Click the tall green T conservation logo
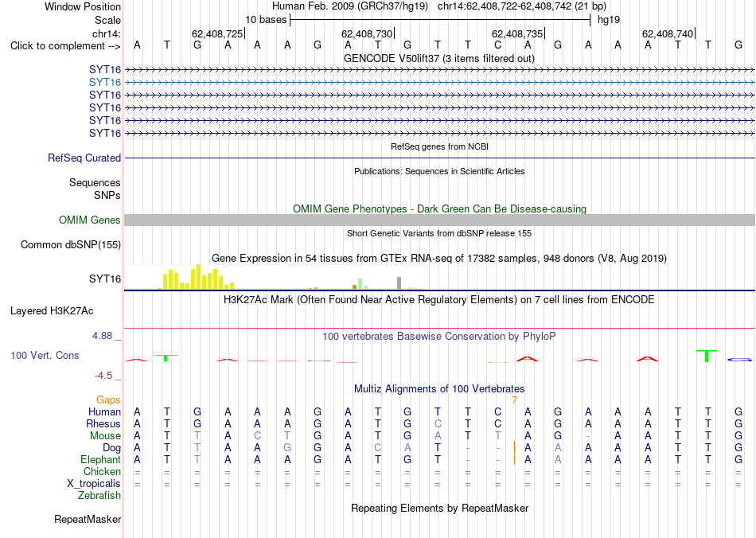 click(x=707, y=356)
